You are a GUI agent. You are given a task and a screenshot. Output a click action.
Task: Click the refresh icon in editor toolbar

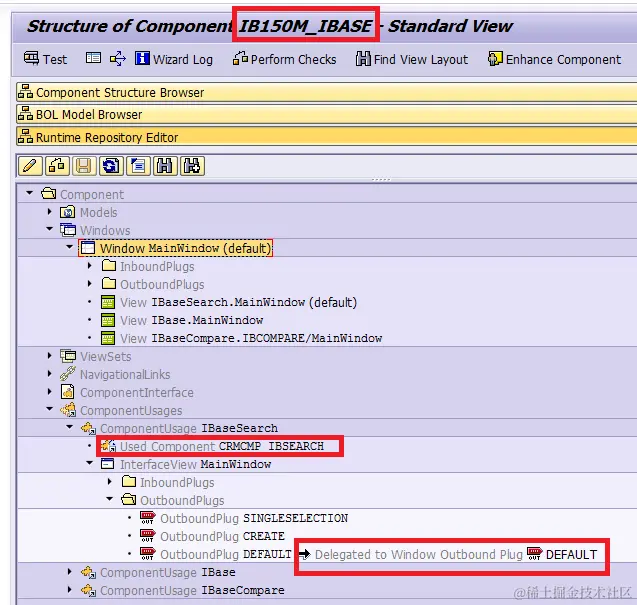pyautogui.click(x=111, y=166)
